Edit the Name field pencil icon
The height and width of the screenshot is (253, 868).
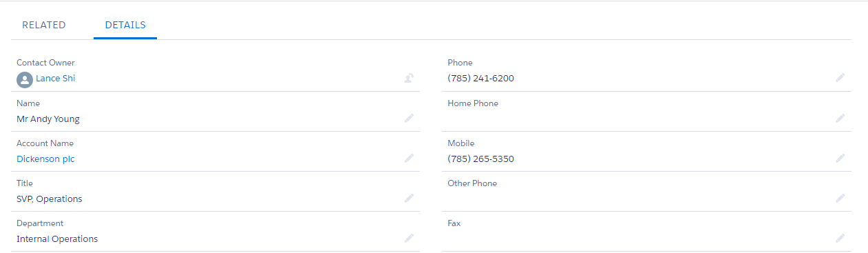(x=409, y=119)
